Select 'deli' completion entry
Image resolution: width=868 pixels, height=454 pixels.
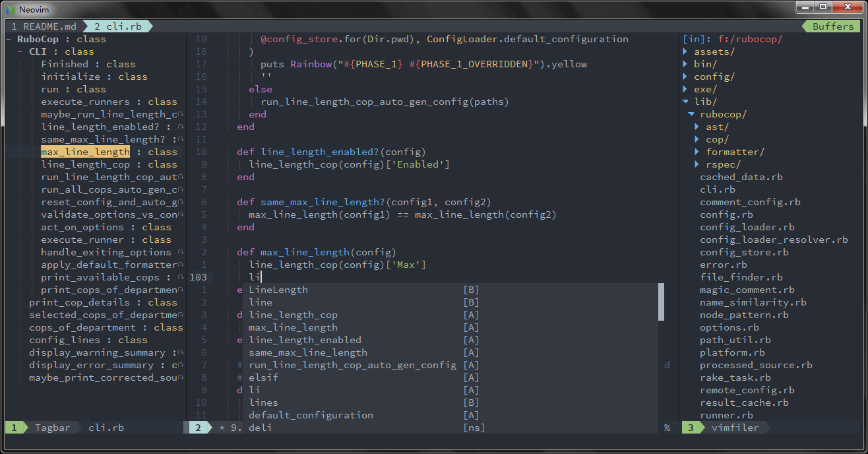tap(450, 428)
